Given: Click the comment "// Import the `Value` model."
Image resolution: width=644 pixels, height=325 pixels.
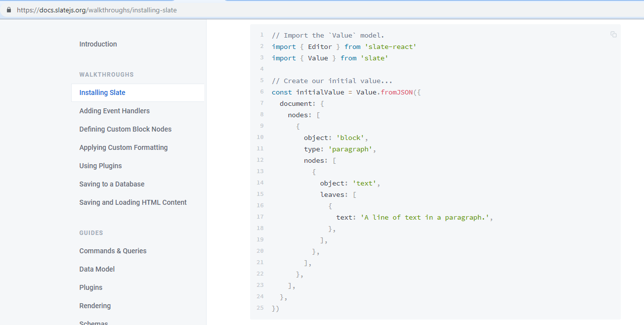Looking at the screenshot, I should pyautogui.click(x=328, y=35).
